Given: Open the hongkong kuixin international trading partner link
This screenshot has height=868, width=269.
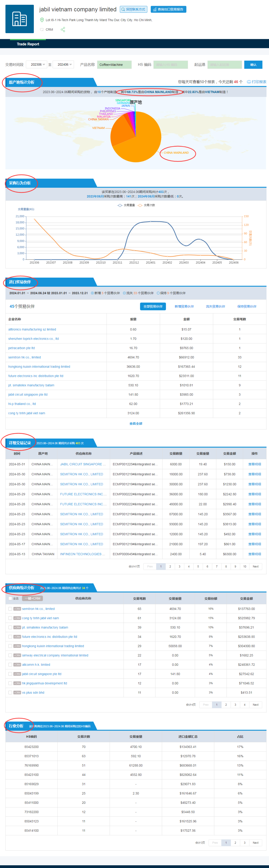Looking at the screenshot, I should pyautogui.click(x=39, y=367).
